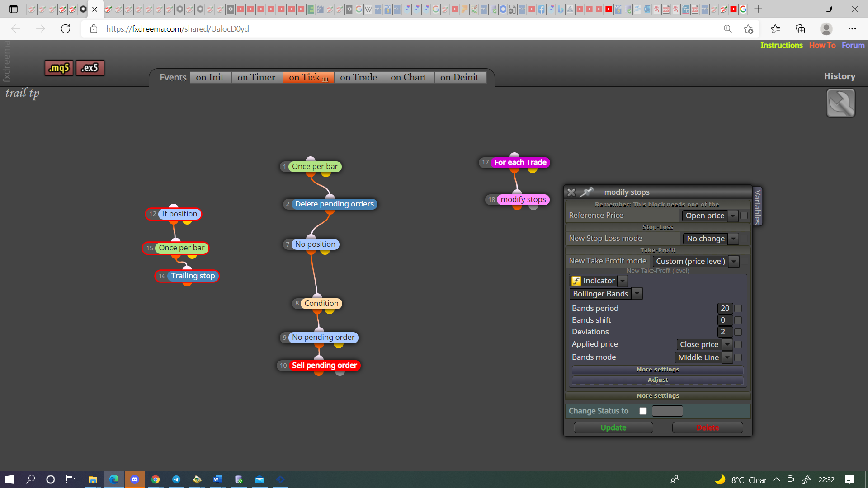This screenshot has height=488, width=868.
Task: Tick the checkbox next to Bands period
Action: pos(738,309)
